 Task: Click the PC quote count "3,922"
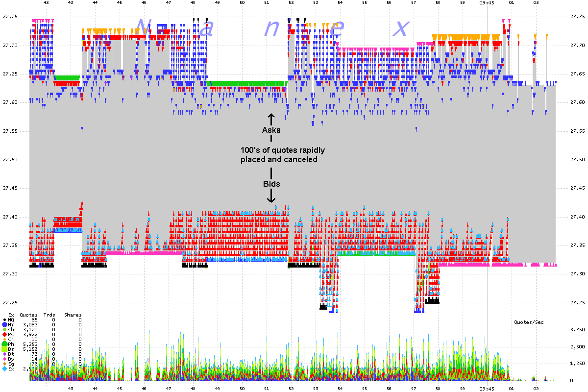30,334
